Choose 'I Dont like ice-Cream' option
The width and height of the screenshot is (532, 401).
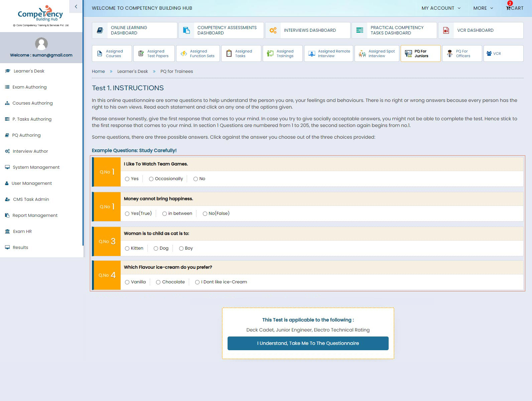(x=197, y=282)
